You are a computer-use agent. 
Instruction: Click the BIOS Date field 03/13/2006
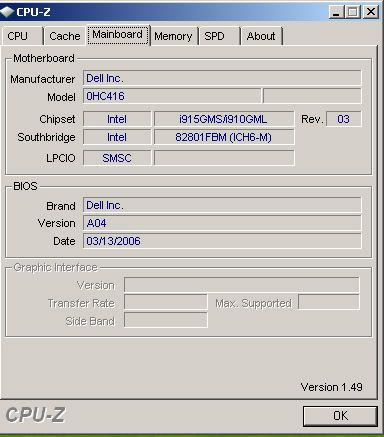222,241
